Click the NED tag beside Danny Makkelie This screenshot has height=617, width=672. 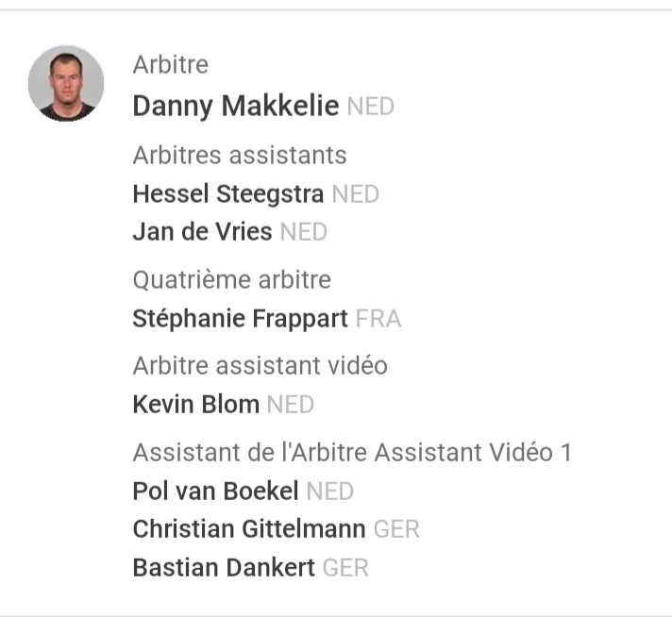tap(370, 108)
